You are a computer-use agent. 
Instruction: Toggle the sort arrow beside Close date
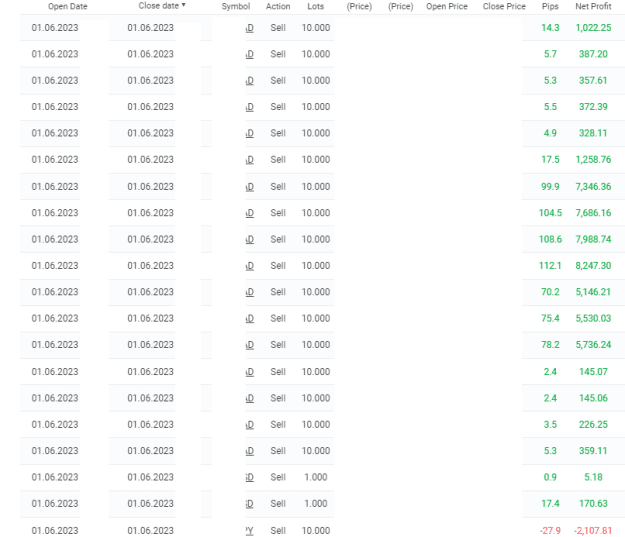click(x=183, y=5)
